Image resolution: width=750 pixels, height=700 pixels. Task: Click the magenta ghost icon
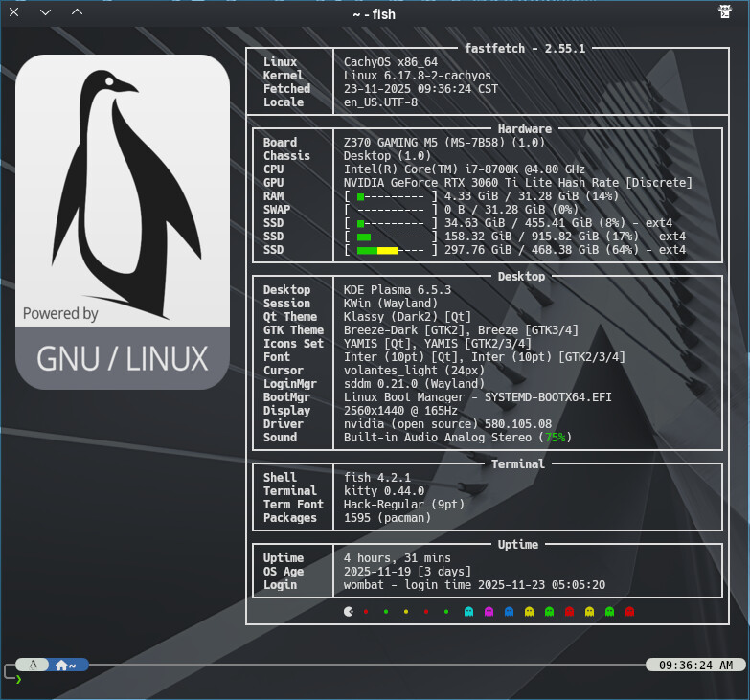[489, 611]
